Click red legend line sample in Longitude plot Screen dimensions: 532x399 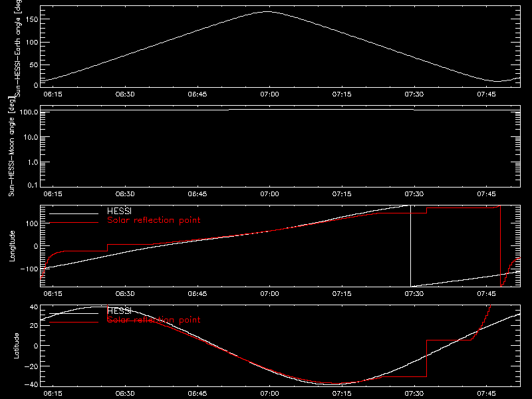74,223
